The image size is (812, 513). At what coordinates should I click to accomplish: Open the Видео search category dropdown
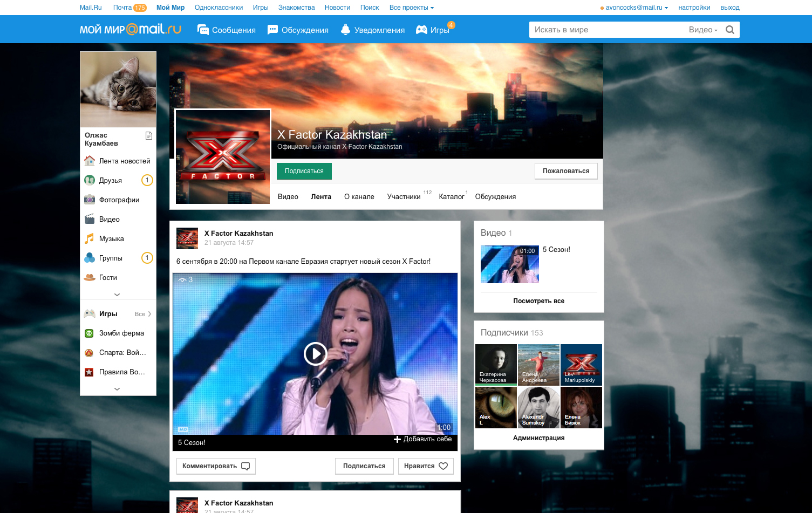point(703,30)
